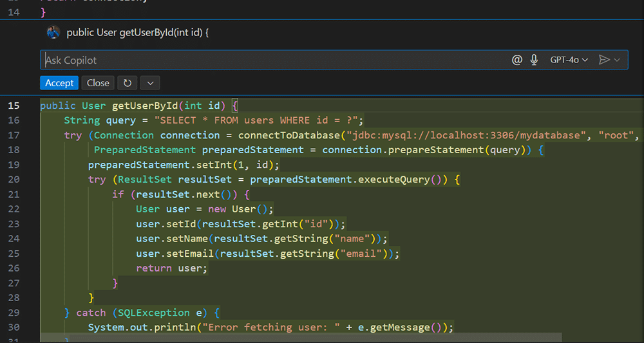Screen dimensions: 644x343
Task: Focus the Ask Copilot input field
Action: click(x=270, y=60)
